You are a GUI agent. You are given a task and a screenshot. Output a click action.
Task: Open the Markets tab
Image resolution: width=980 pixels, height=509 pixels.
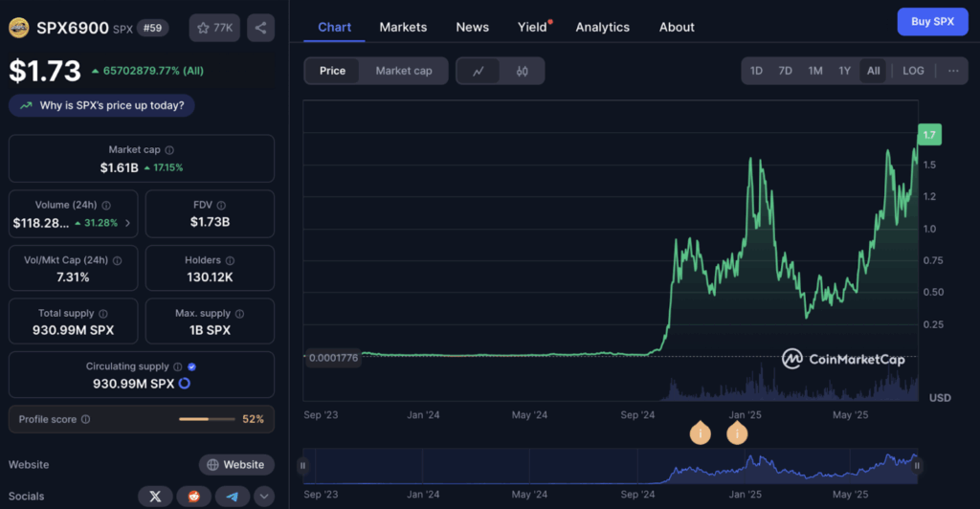[x=403, y=27]
